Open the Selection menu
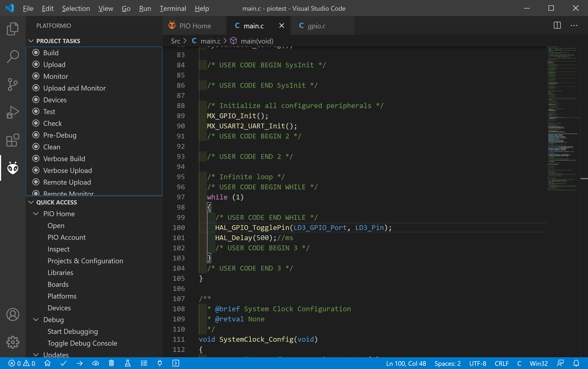Image resolution: width=588 pixels, height=369 pixels. click(76, 8)
